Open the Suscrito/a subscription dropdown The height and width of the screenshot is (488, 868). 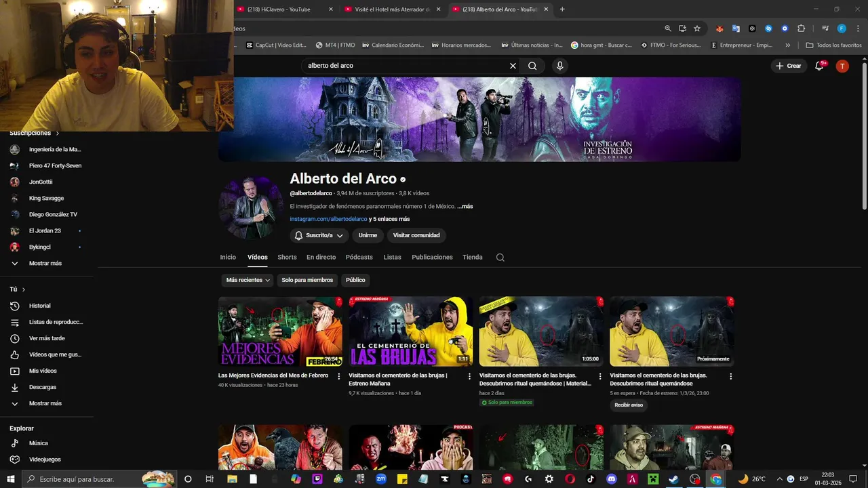pyautogui.click(x=319, y=235)
